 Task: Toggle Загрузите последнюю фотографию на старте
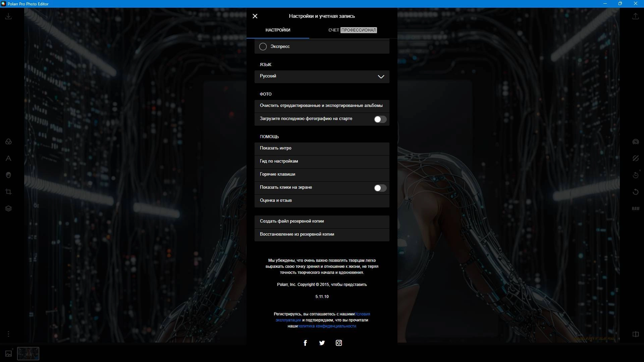380,119
